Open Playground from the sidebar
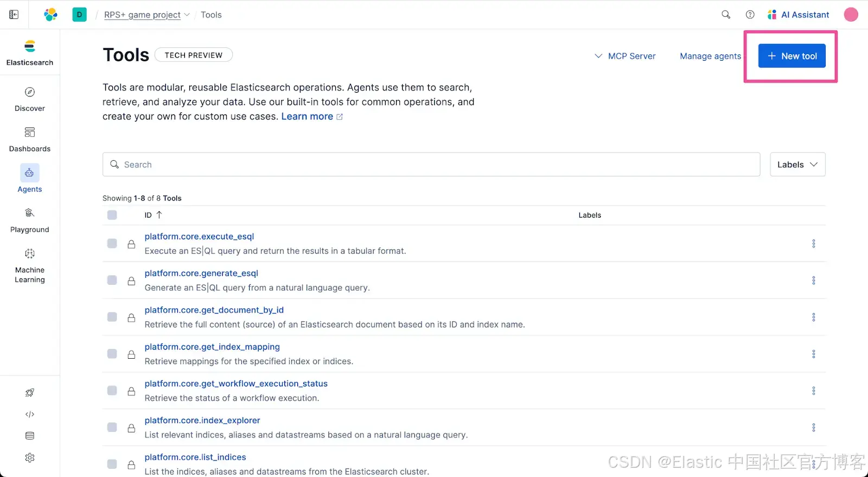868x477 pixels. click(x=30, y=220)
